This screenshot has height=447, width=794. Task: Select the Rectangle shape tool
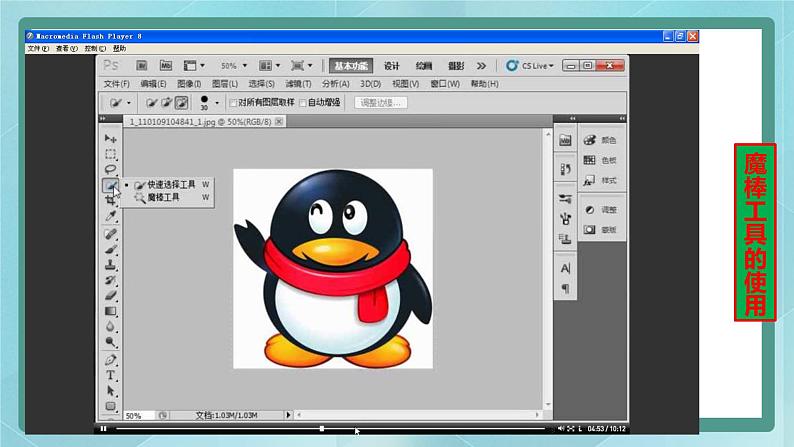coord(110,406)
